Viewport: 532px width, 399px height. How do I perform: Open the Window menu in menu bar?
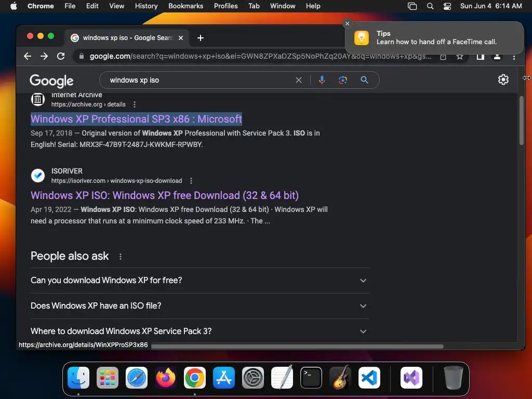[x=283, y=6]
